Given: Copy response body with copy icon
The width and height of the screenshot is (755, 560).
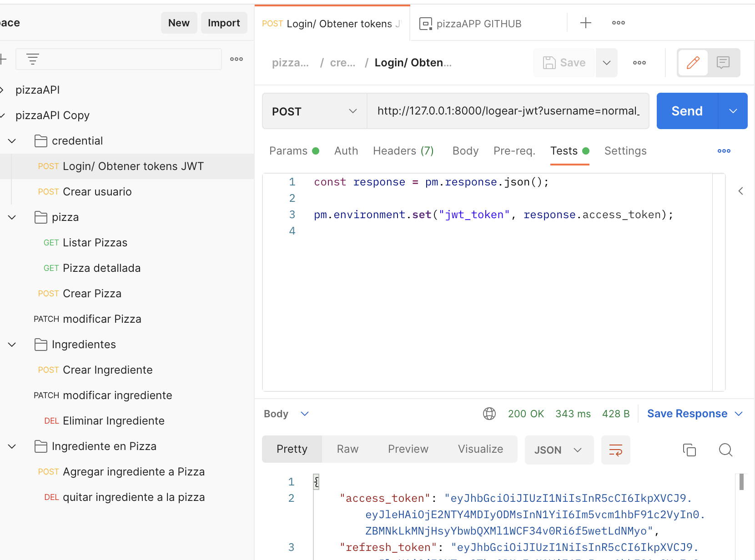Looking at the screenshot, I should (690, 450).
